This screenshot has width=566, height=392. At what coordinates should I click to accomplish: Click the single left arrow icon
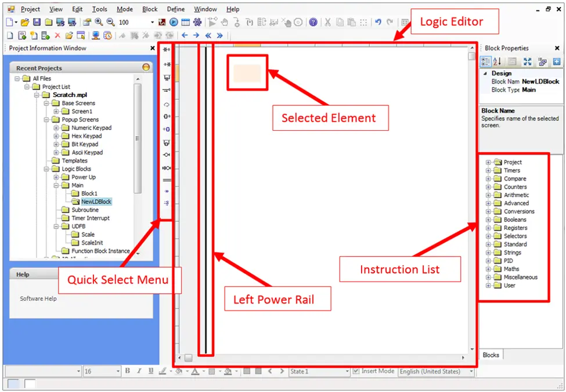click(x=185, y=35)
